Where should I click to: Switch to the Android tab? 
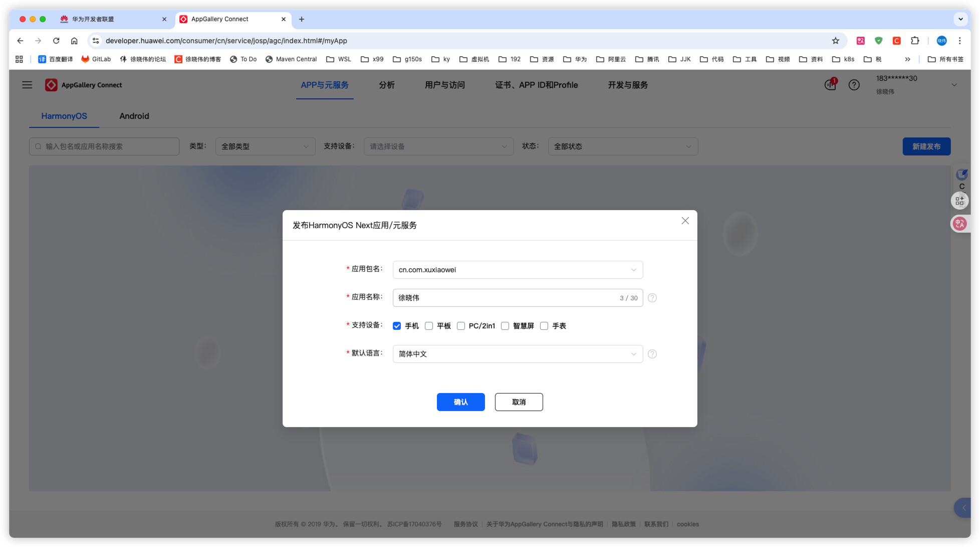coord(134,116)
